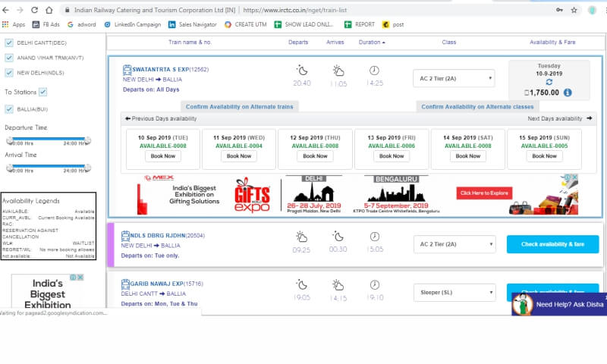Open CREATE UTM bookmark

[x=245, y=24]
